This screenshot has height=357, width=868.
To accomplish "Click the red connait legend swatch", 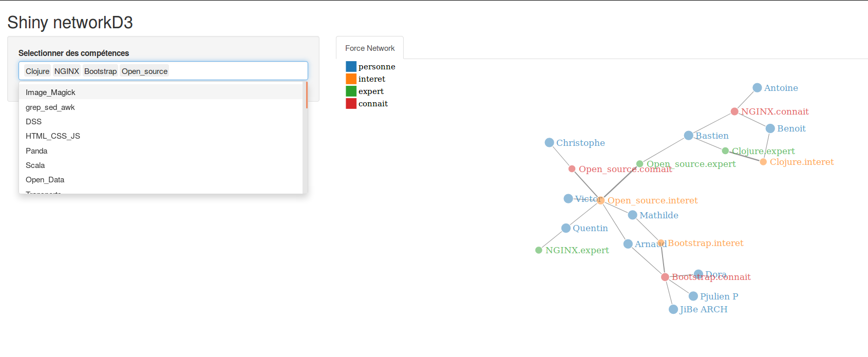I will pos(351,103).
